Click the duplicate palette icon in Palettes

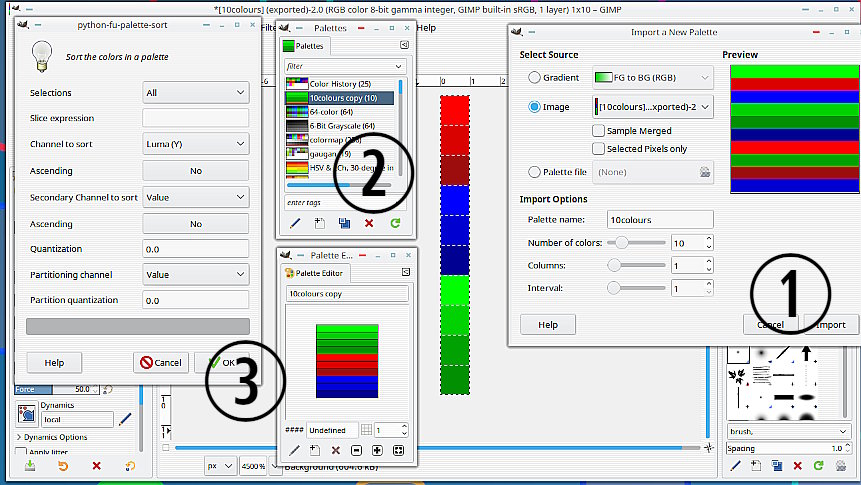344,223
